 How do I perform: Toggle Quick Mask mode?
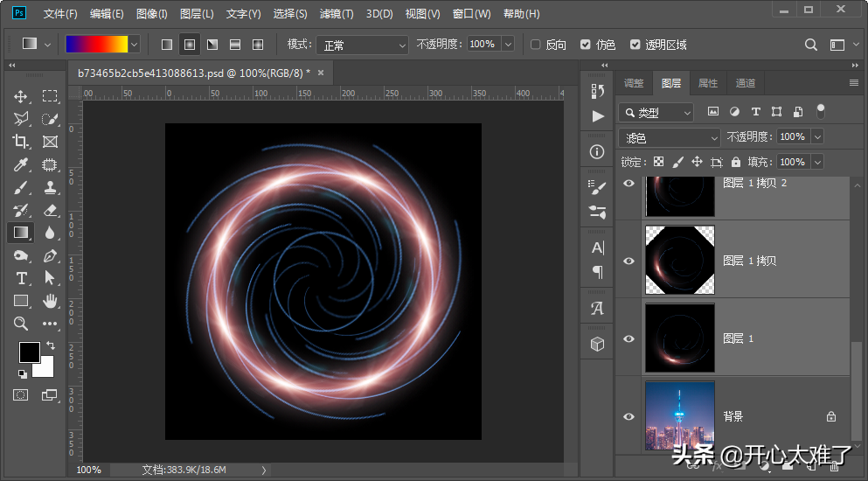20,395
